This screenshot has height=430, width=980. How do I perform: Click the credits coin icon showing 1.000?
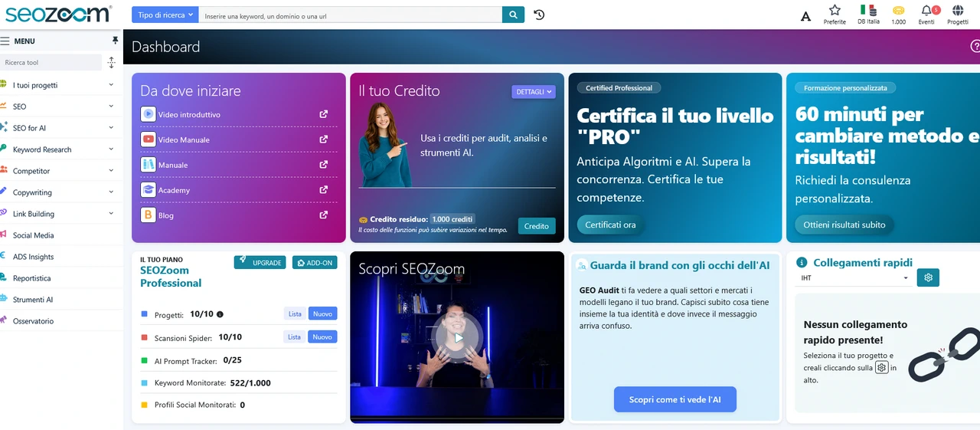coord(899,11)
